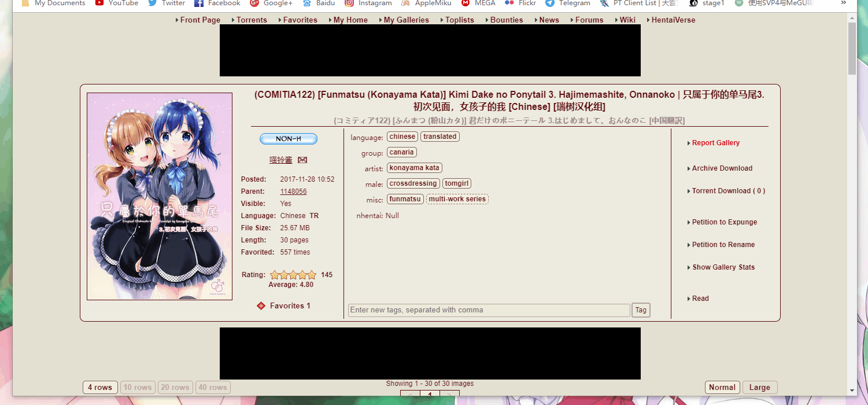Expand the bookmarks overflow chevron
The image size is (868, 405).
[844, 3]
